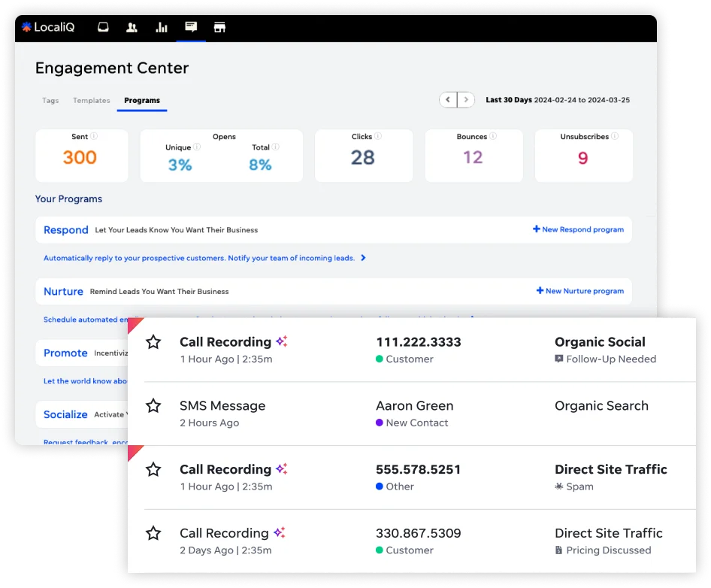Screen dimensions: 711x588
Task: Click info icon next to Total opens
Action: (x=276, y=147)
